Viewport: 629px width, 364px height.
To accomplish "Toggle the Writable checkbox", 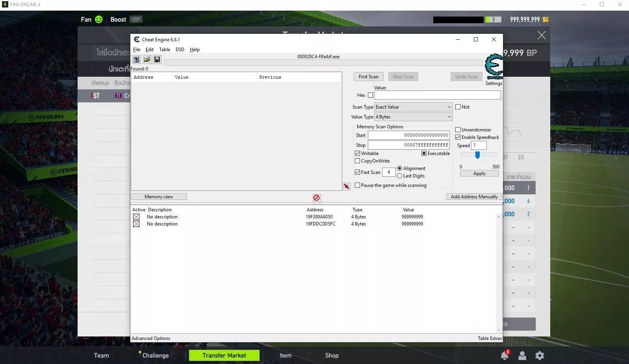I will click(357, 153).
